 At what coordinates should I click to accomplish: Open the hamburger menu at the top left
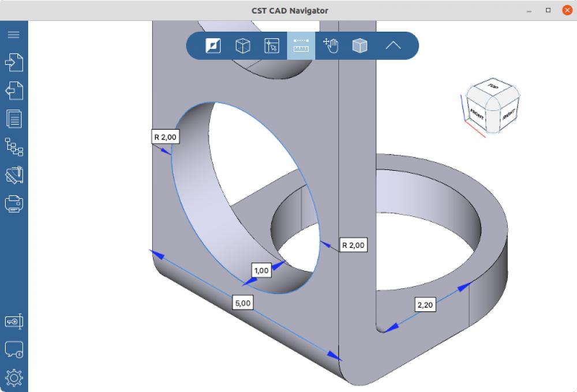tap(14, 35)
